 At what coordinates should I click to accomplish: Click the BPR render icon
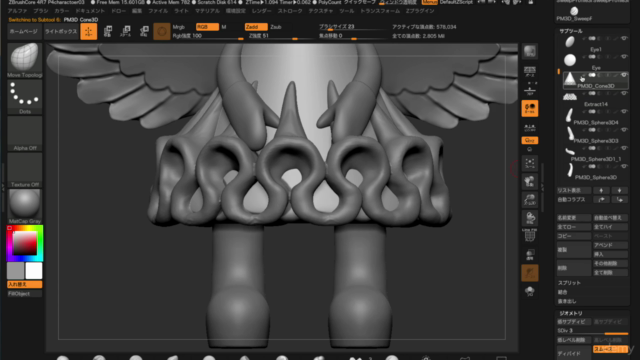tap(530, 51)
